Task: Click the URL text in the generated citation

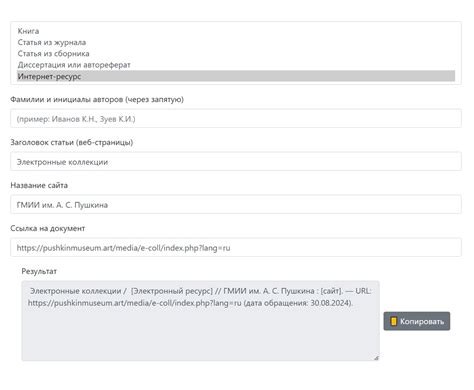Action: point(134,303)
